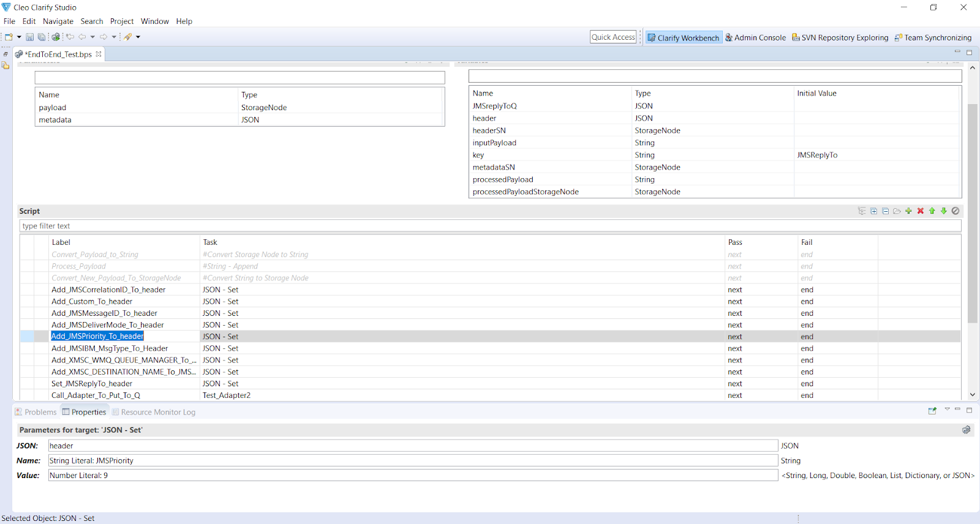The height and width of the screenshot is (524, 980).
Task: Select the processedPayloadStorageNode variable row
Action: click(715, 192)
